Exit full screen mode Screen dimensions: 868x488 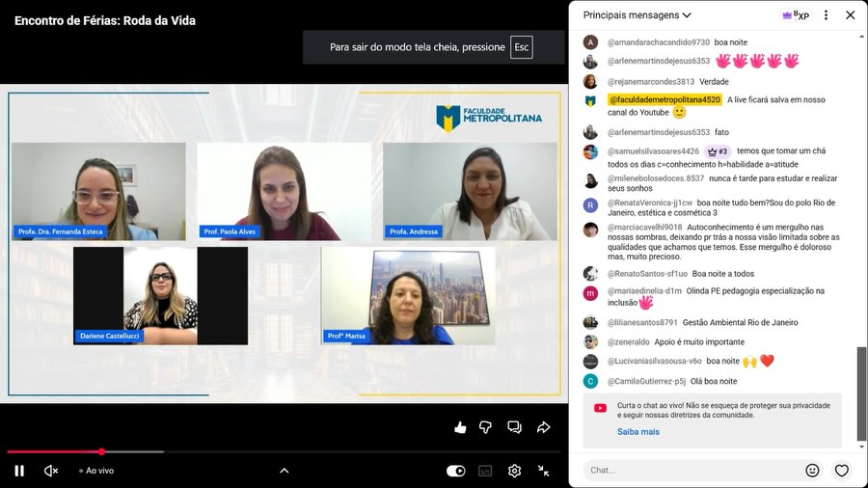544,471
